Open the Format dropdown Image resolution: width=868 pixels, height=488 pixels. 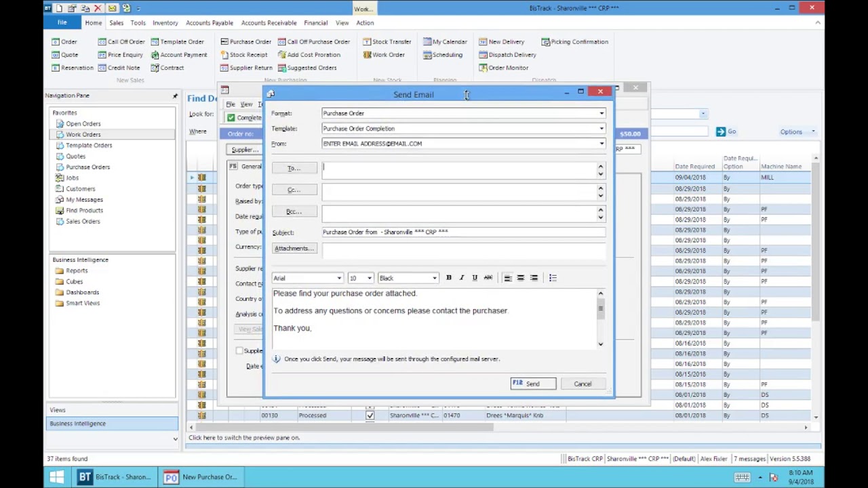pyautogui.click(x=601, y=113)
